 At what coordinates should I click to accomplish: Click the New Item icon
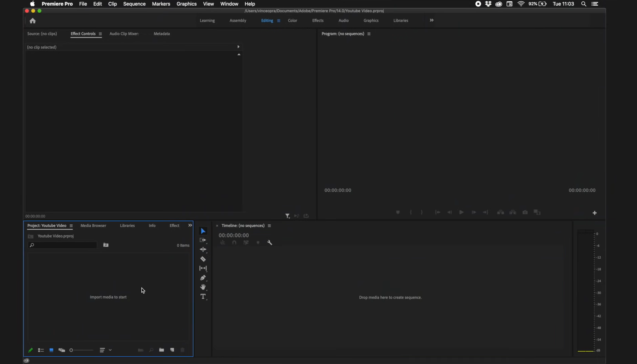tap(172, 350)
